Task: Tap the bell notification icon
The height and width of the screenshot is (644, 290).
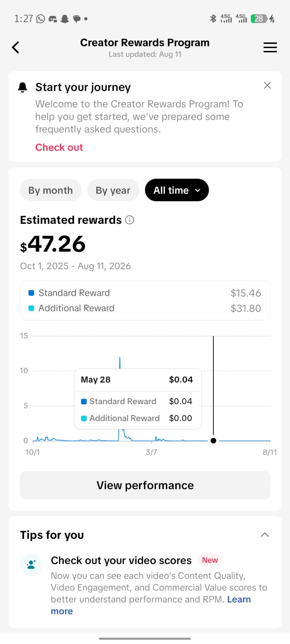Action: 23,87
